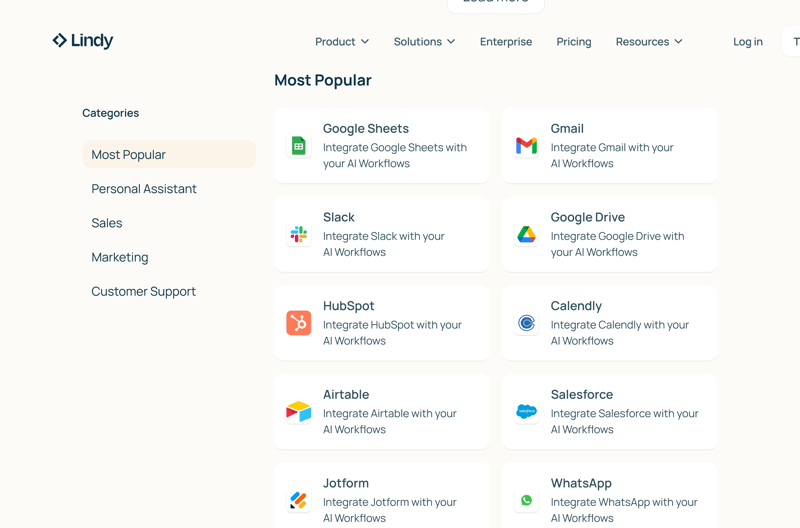Click the green WhatsApp icon
800x528 pixels.
point(526,500)
